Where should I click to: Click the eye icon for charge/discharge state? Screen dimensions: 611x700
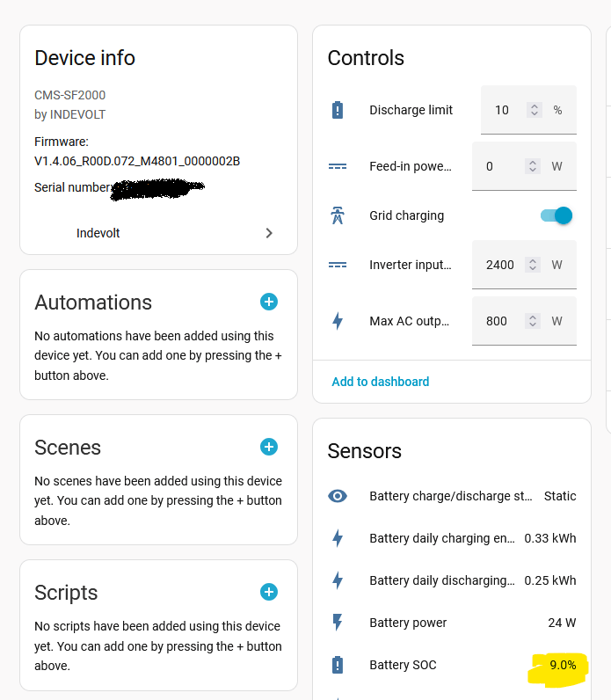coord(338,496)
